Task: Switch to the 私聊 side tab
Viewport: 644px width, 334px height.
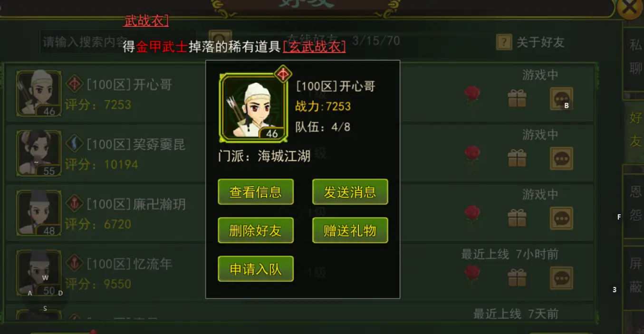Action: point(635,57)
